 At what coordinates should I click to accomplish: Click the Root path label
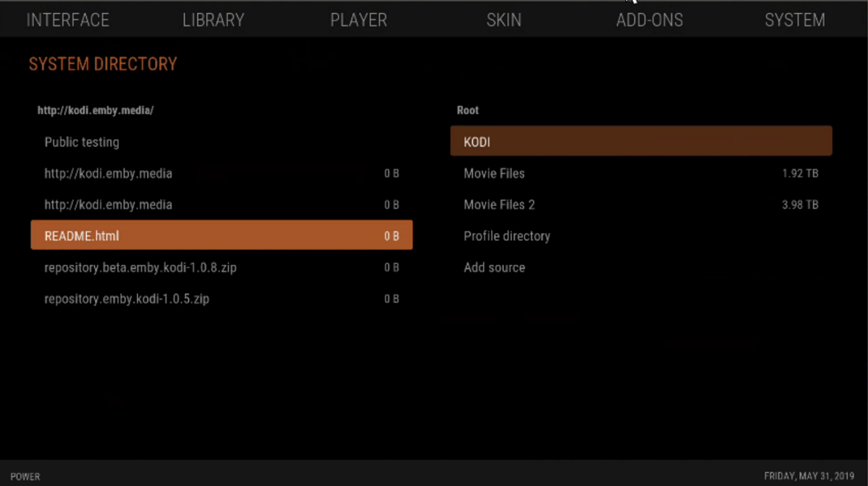[x=468, y=111]
